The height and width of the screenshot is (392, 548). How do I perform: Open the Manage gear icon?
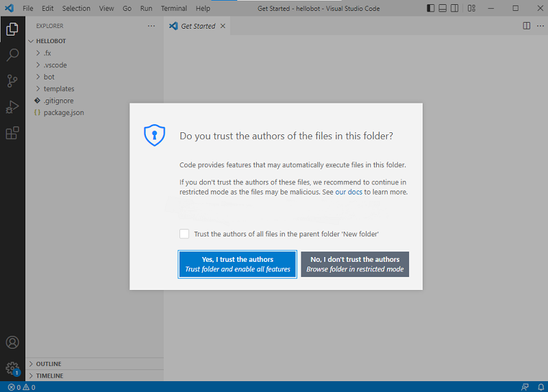click(12, 368)
